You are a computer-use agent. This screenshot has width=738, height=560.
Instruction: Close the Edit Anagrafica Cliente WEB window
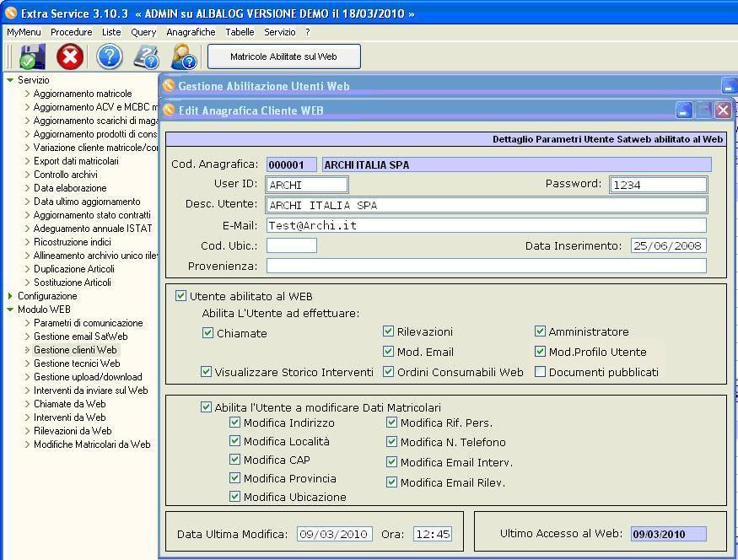[723, 110]
